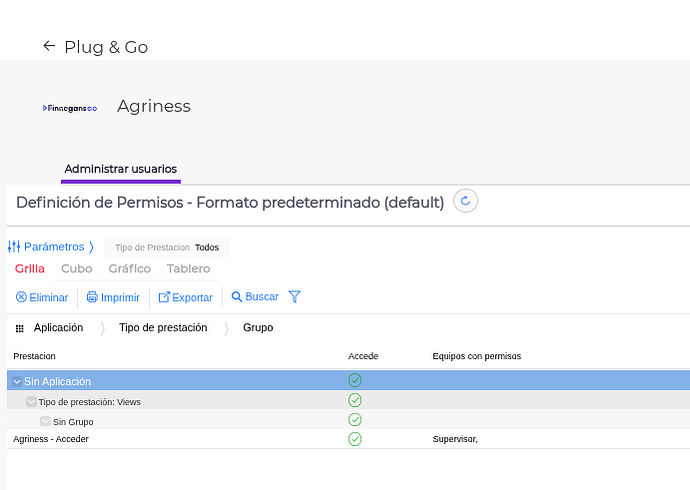Image resolution: width=690 pixels, height=490 pixels.
Task: Switch to the Grilla view tab
Action: (29, 268)
